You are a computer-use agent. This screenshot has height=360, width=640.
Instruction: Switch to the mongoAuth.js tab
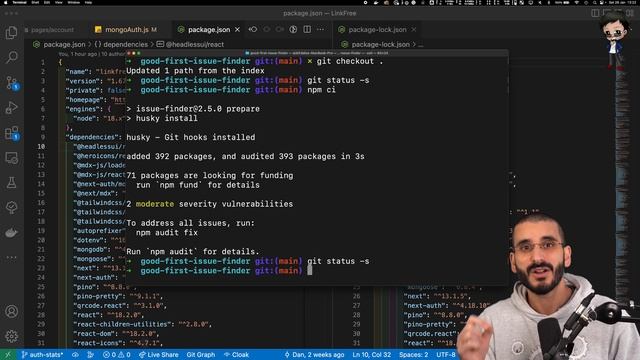pos(126,29)
